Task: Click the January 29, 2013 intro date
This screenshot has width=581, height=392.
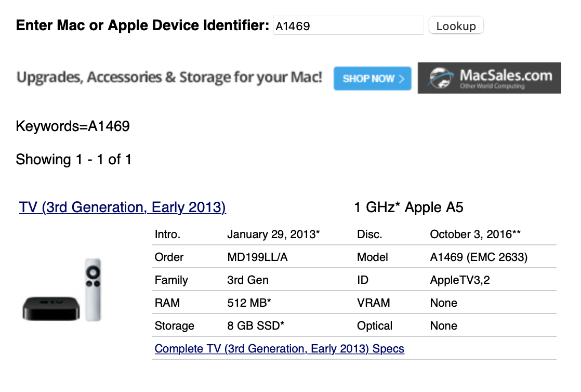Action: point(273,234)
